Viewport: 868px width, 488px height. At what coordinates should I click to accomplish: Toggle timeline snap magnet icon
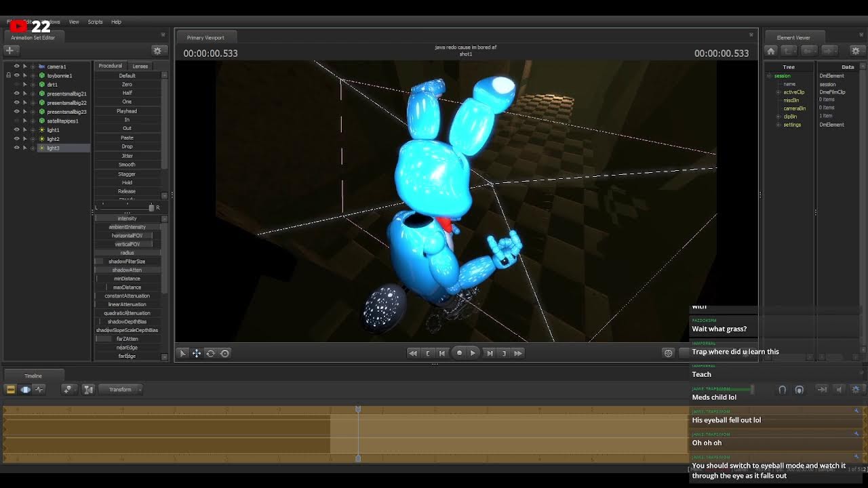782,390
